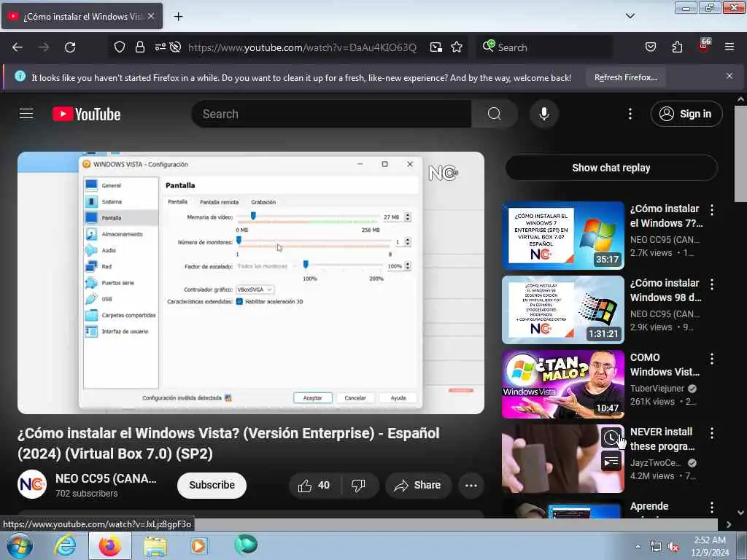Open menu for NEVER install these programs video
Image resolution: width=747 pixels, height=560 pixels.
coord(712,432)
